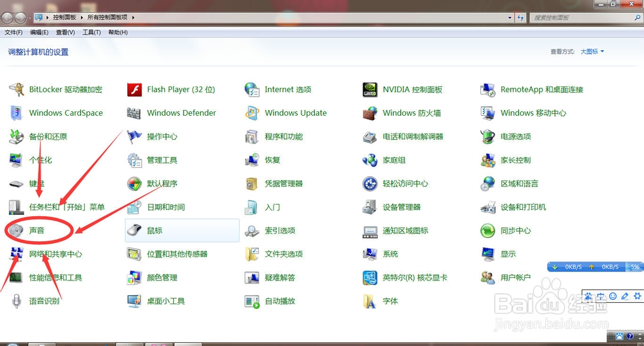Open the Windows CardSpace icon
Screen dimensions: 644x346
point(17,113)
